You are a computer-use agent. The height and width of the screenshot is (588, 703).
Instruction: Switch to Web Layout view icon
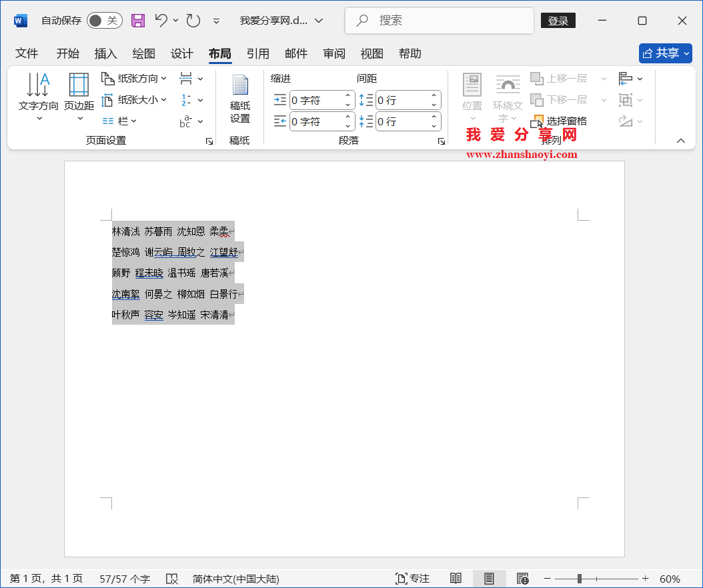click(x=522, y=579)
